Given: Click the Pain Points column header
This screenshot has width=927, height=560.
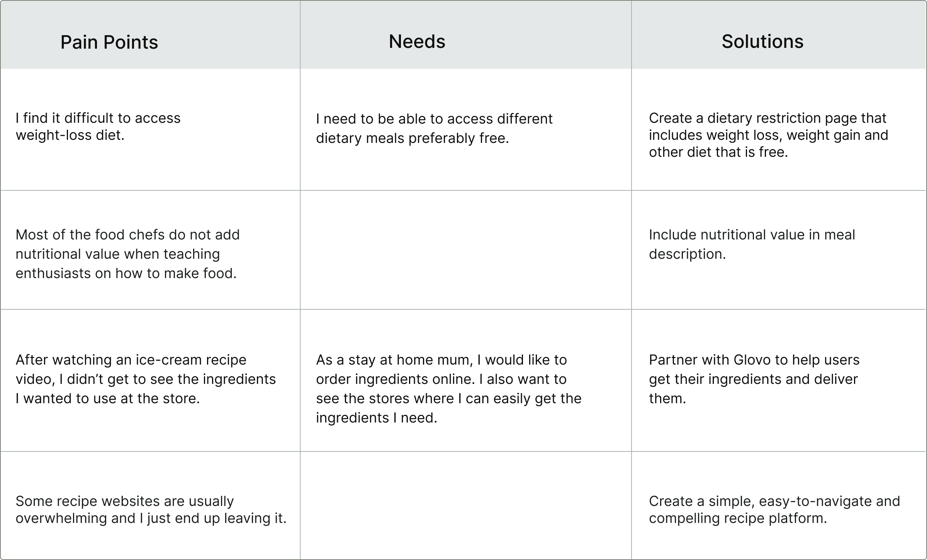Looking at the screenshot, I should tap(109, 42).
